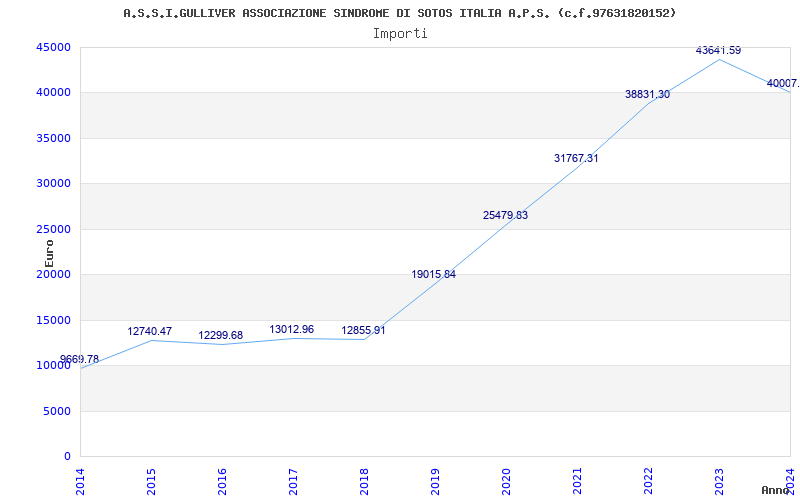
Task: Click y-axis tick 15000
Action: click(53, 320)
